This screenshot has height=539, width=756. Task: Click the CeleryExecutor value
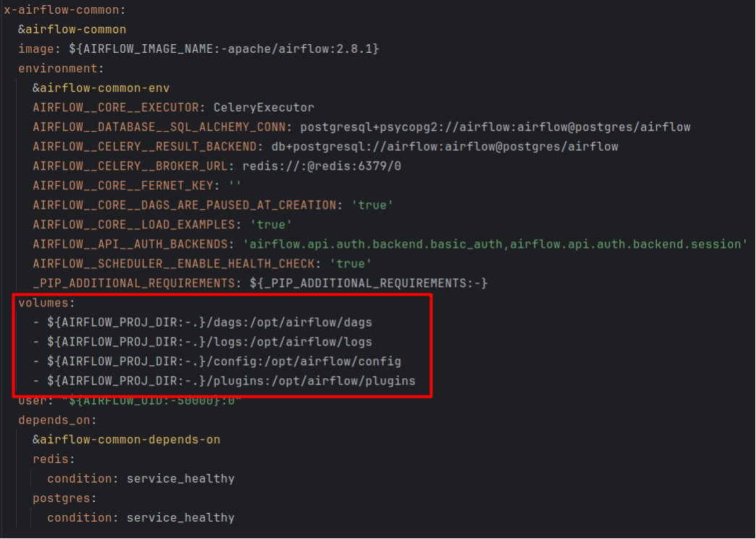point(264,108)
